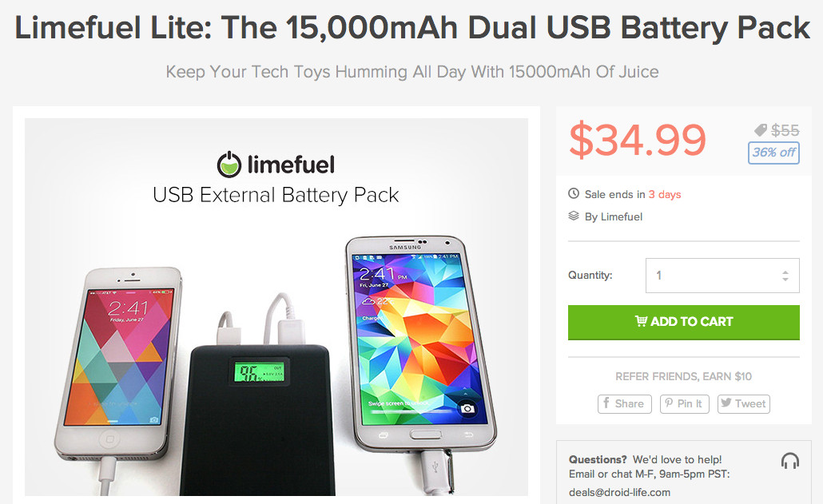Image resolution: width=823 pixels, height=504 pixels.
Task: Click inside the Quantity input field
Action: [722, 276]
